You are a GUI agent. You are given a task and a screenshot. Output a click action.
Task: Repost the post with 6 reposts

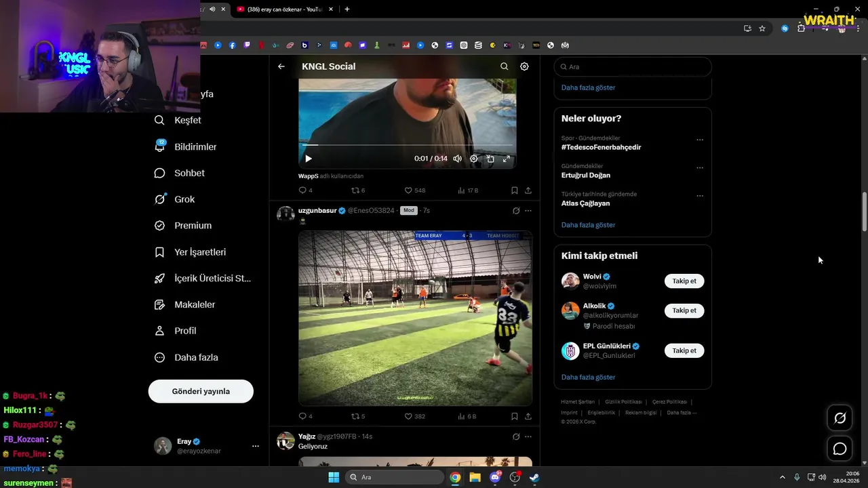358,190
